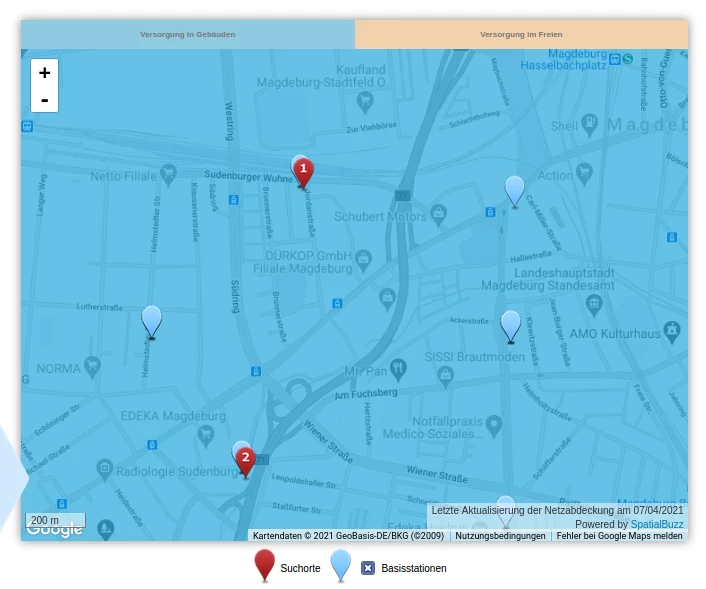The image size is (706, 589).
Task: Open SpatialBuzz link
Action: click(657, 524)
